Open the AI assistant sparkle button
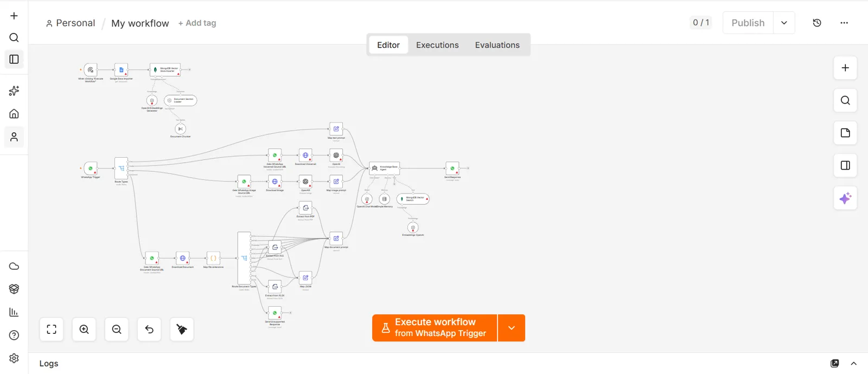 point(845,198)
